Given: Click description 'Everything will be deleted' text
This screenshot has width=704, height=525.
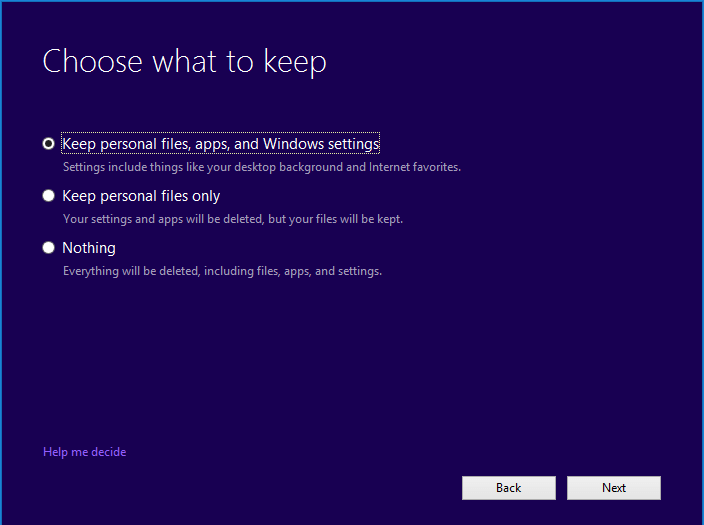Looking at the screenshot, I should click(222, 271).
